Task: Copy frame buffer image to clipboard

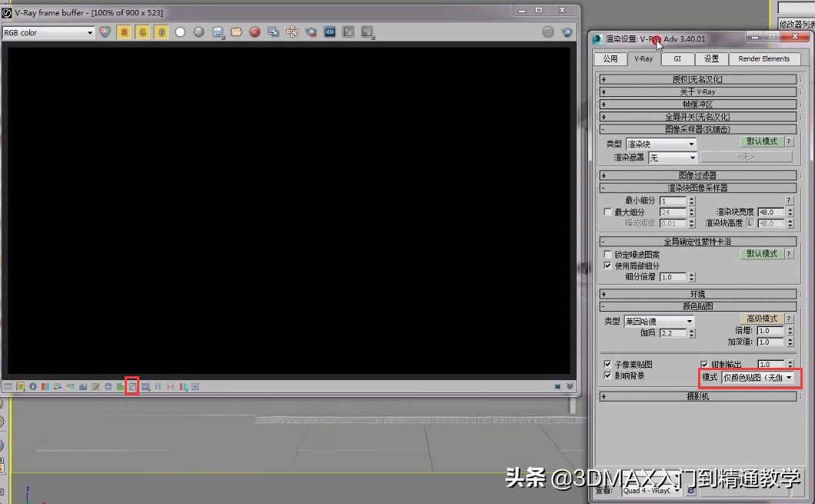Action: [273, 32]
